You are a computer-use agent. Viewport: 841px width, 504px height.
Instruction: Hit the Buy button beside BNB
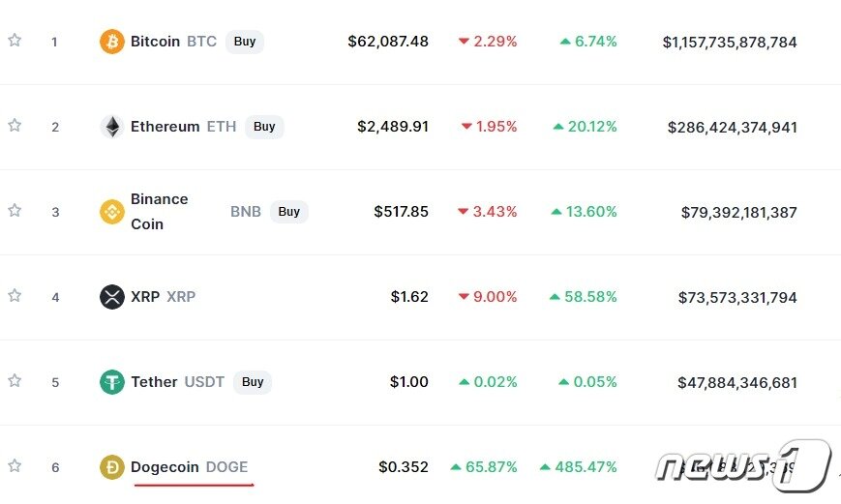coord(288,212)
